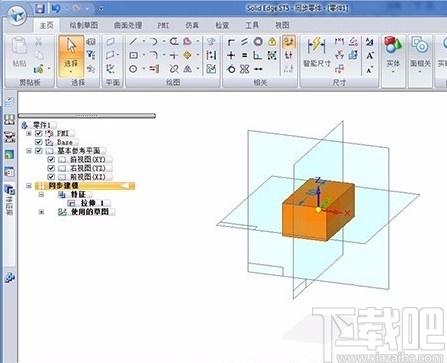Click the horizontal/vertical arrow relationship icon
This screenshot has height=363, width=447.
(x=258, y=69)
